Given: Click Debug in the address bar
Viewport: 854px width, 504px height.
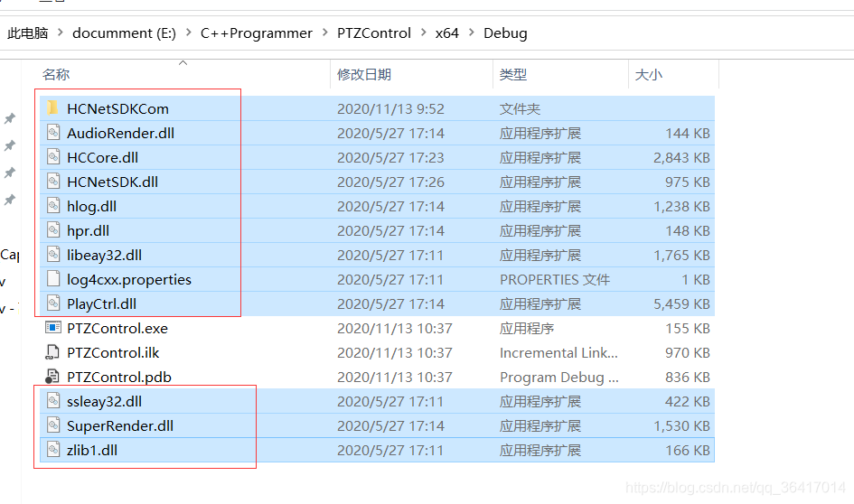Looking at the screenshot, I should click(x=505, y=33).
